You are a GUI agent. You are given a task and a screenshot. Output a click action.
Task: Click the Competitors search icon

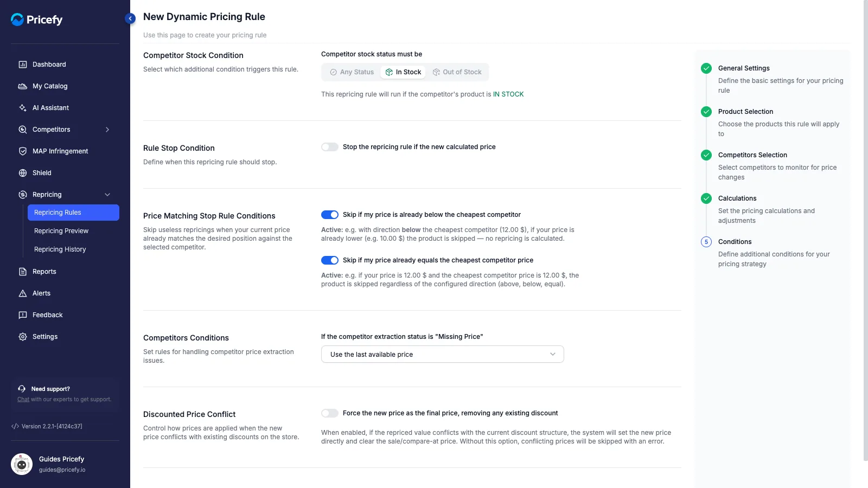point(23,130)
